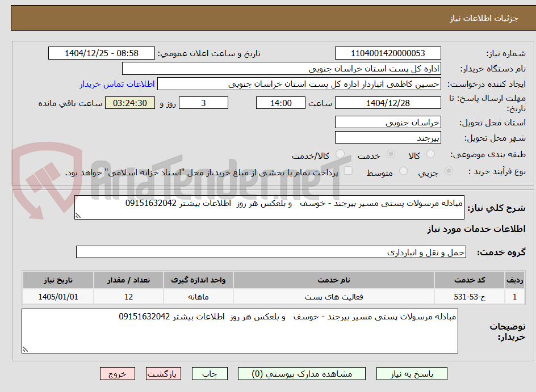Click the ماهانه unit cell

(x=198, y=297)
